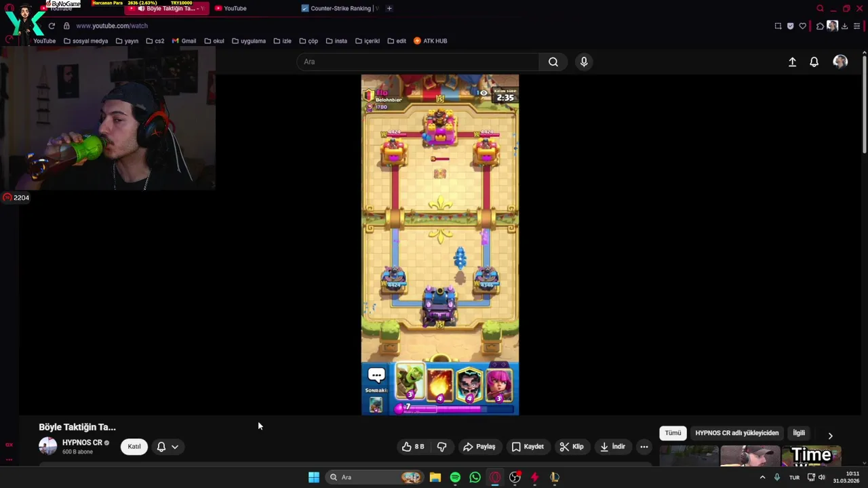Click the YouTube Ara search field
Image resolution: width=868 pixels, height=488 pixels.
[x=418, y=62]
